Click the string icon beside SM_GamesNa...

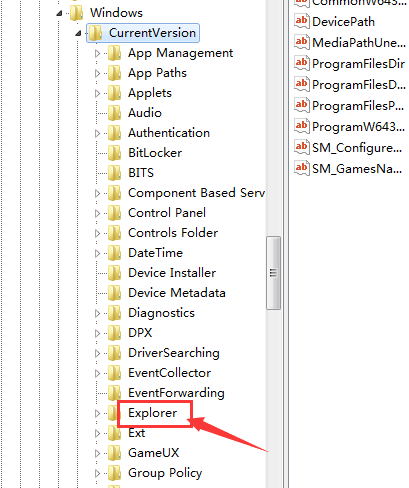click(x=302, y=168)
